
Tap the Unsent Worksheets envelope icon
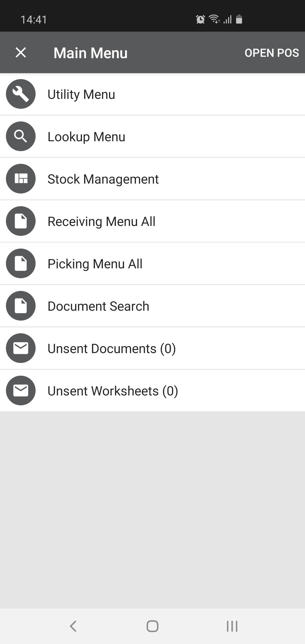point(21,391)
